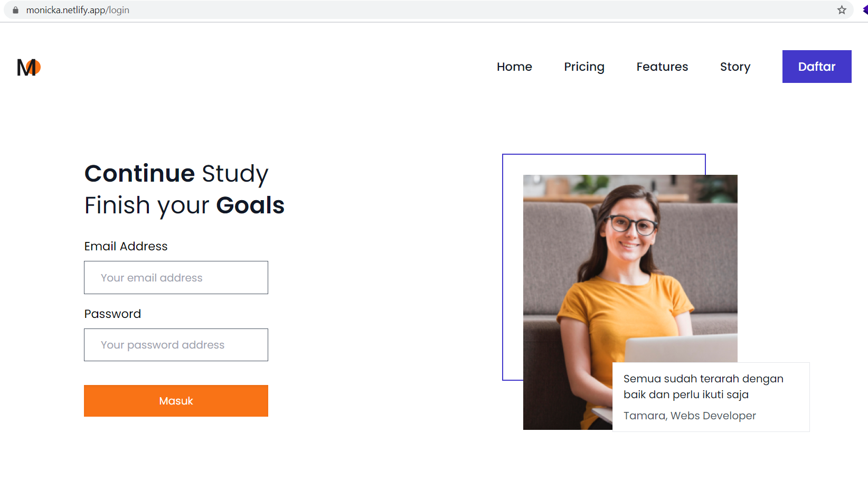The image size is (868, 498).
Task: Click the Password input field
Action: (x=176, y=344)
